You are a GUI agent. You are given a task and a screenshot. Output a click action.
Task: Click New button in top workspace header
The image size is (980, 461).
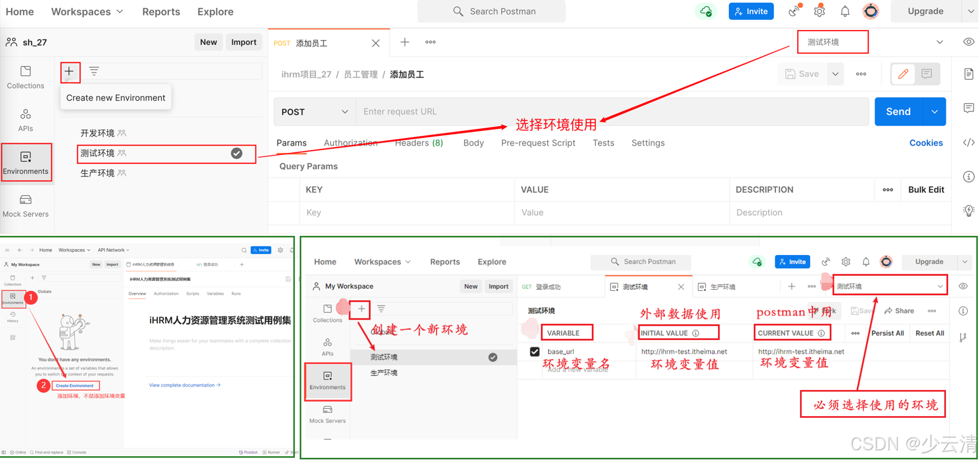click(x=208, y=42)
